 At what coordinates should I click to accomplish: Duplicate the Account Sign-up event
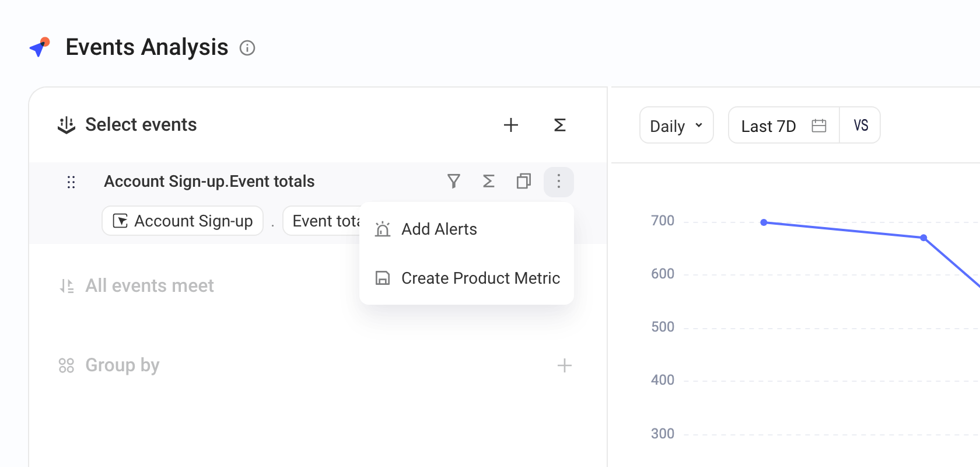pyautogui.click(x=524, y=182)
